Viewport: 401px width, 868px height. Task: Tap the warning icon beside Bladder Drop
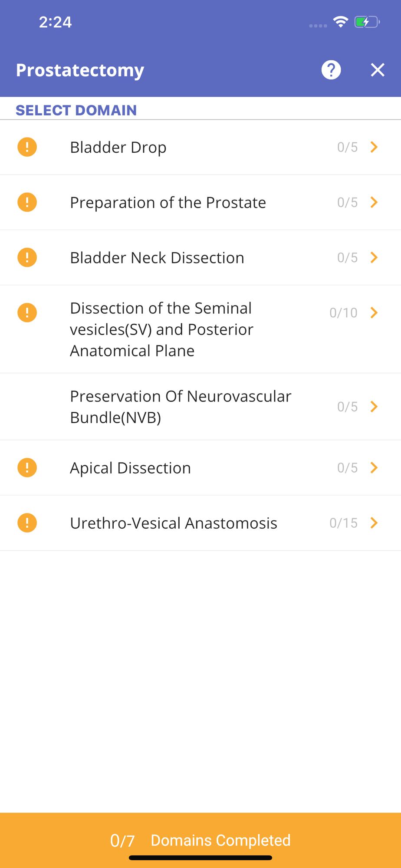[x=27, y=147]
